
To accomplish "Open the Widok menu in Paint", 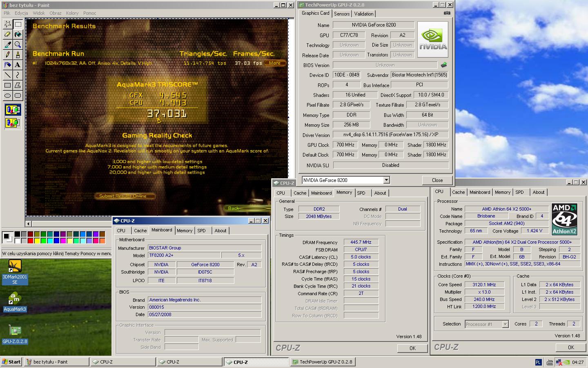I will (39, 13).
